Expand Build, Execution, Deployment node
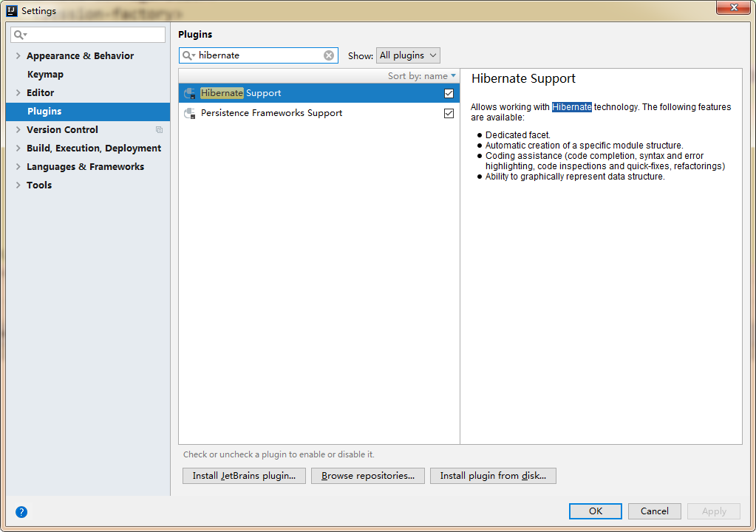756x532 pixels. (x=18, y=148)
